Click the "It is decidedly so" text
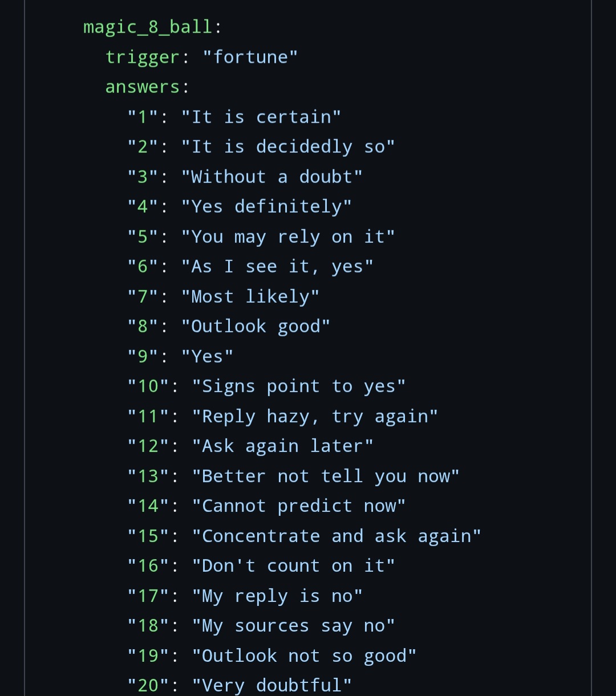The width and height of the screenshot is (616, 696). coord(288,147)
